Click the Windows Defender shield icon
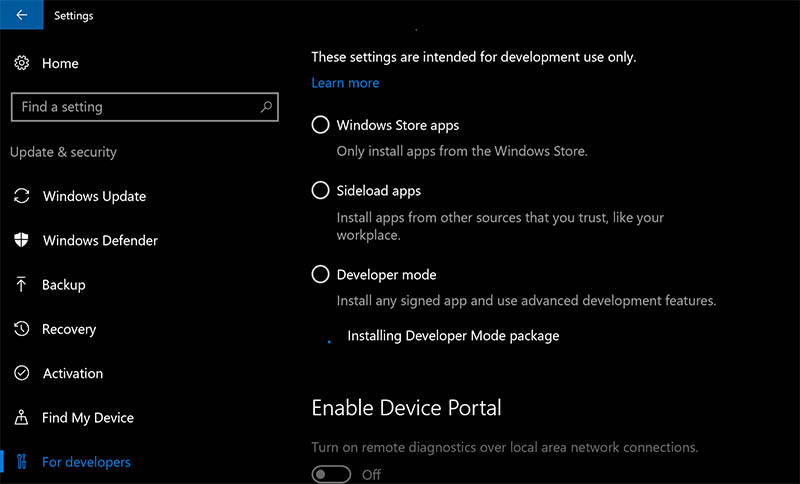Image resolution: width=800 pixels, height=484 pixels. coord(21,240)
